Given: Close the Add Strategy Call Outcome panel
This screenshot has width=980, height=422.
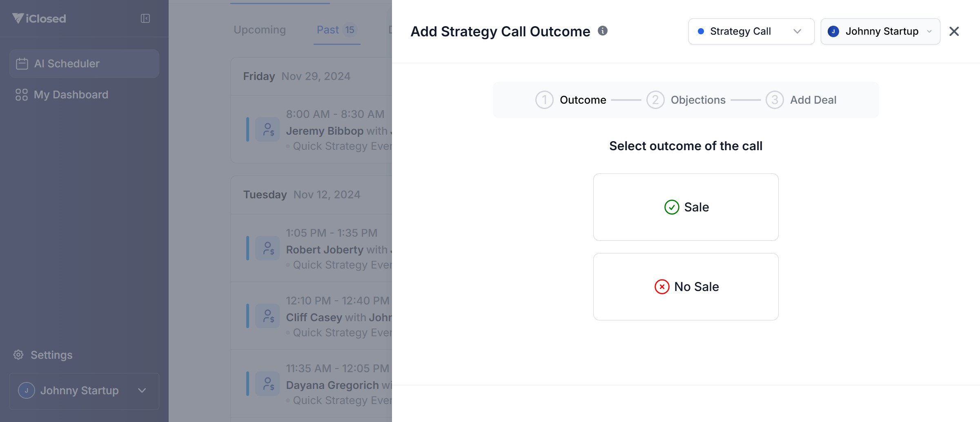Looking at the screenshot, I should [954, 31].
